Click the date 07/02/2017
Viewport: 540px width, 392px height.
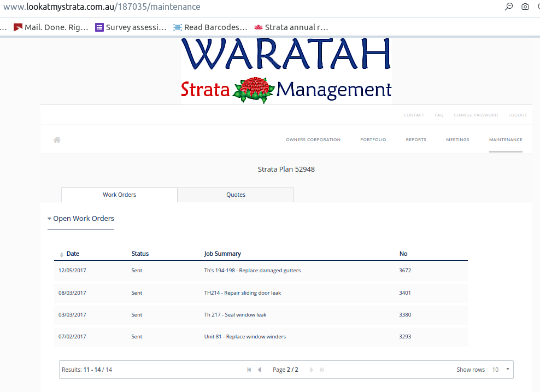pyautogui.click(x=72, y=337)
